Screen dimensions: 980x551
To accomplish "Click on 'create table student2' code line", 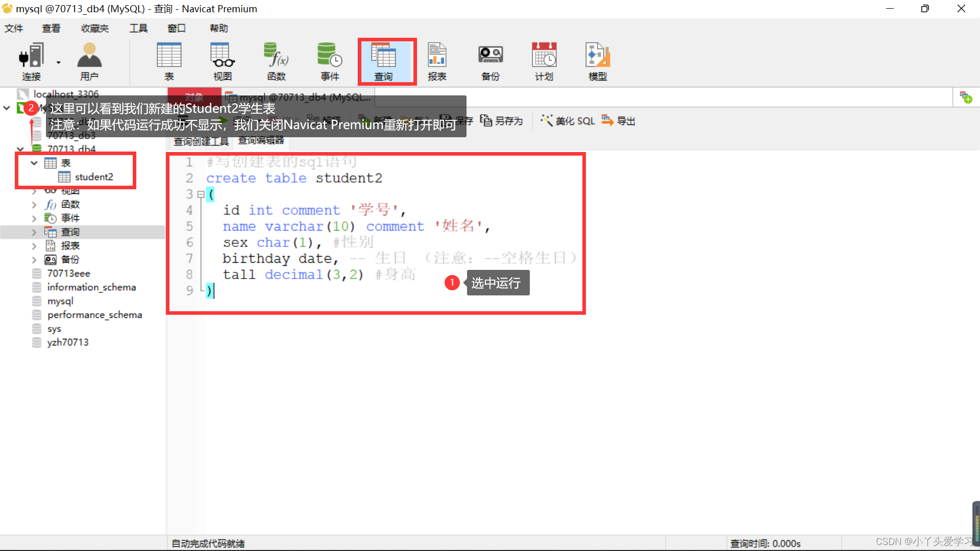I will click(x=294, y=178).
